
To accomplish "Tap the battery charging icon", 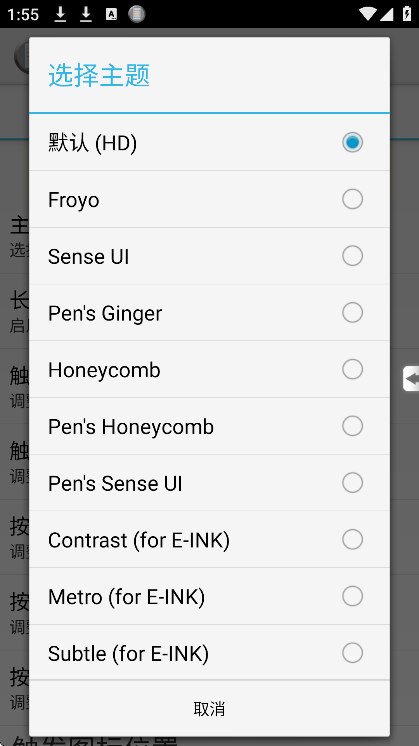I will pyautogui.click(x=407, y=13).
